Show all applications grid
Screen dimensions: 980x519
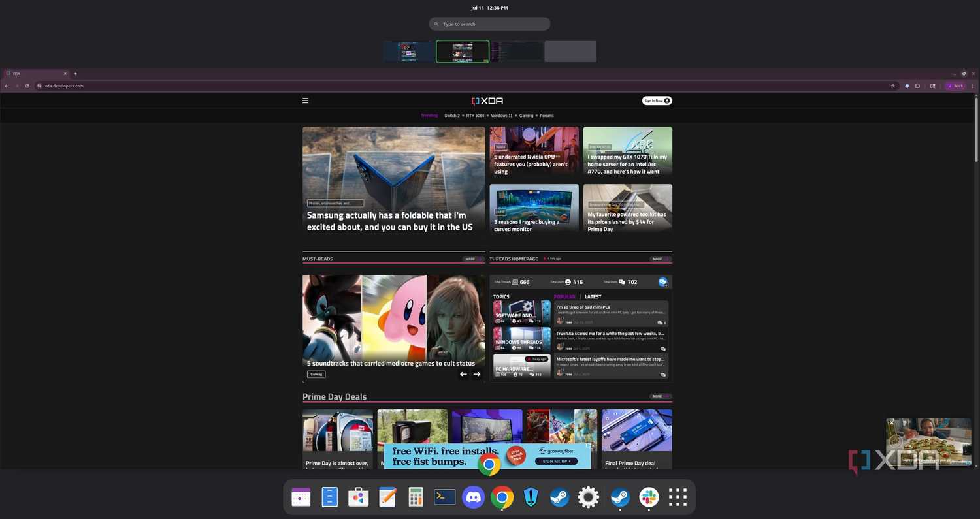tap(678, 497)
